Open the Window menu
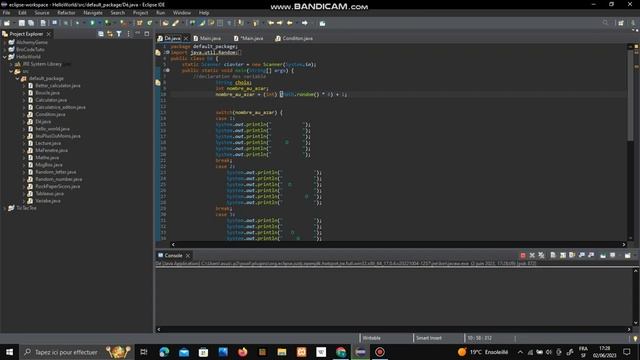The width and height of the screenshot is (640, 360). point(182,13)
